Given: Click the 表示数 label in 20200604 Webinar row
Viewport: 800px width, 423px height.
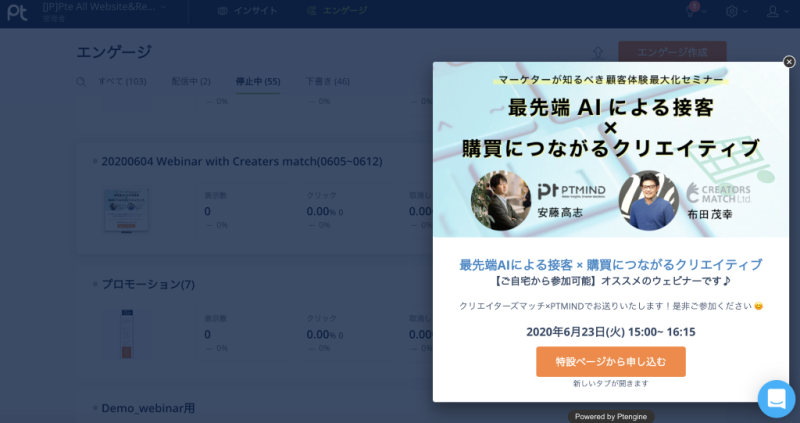Looking at the screenshot, I should (215, 195).
